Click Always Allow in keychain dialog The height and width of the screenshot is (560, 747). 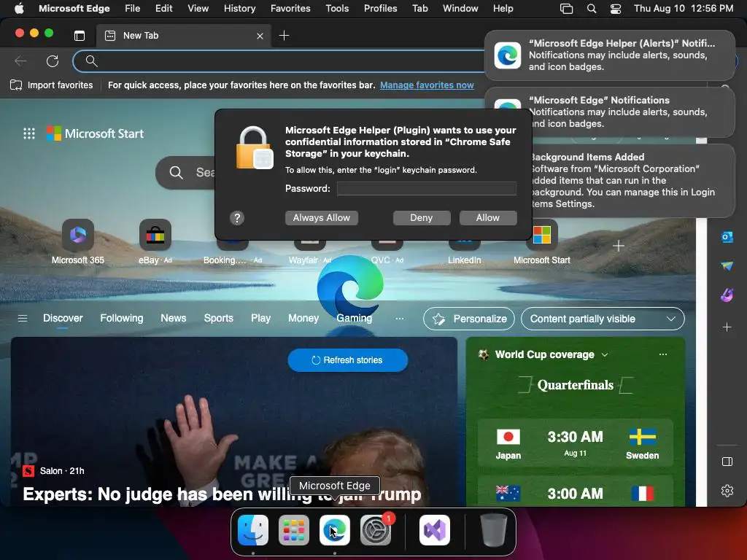pyautogui.click(x=322, y=217)
